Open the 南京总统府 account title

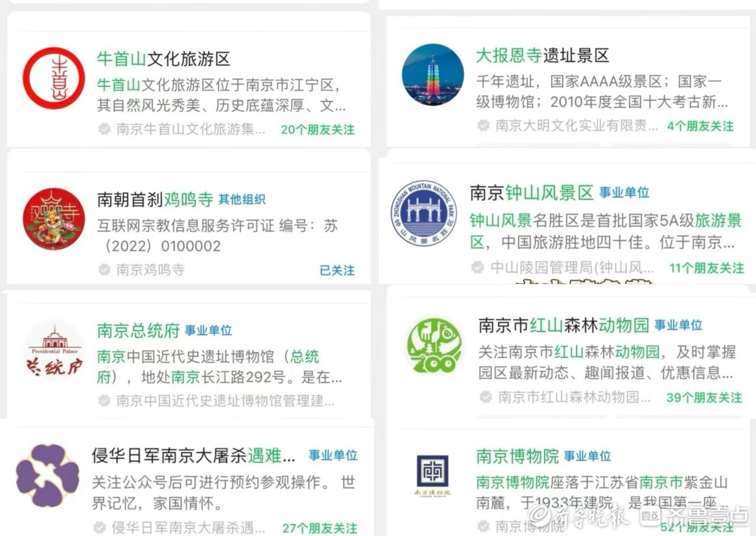138,331
